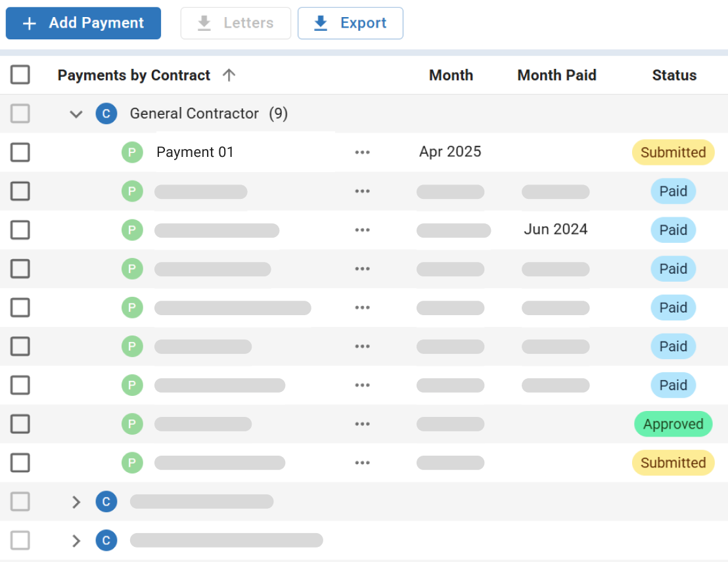Screen dimensions: 728x562
Task: Open the ellipsis menu on the Jun 2024 row
Action: tap(362, 230)
